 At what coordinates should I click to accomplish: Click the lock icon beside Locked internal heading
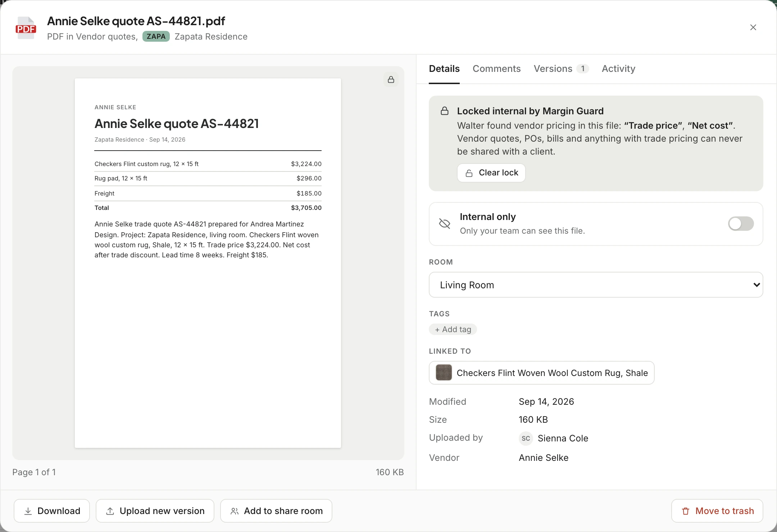tap(445, 111)
